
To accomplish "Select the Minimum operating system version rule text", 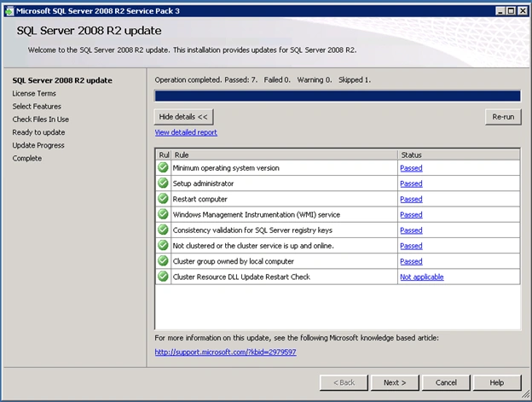I will (x=226, y=168).
